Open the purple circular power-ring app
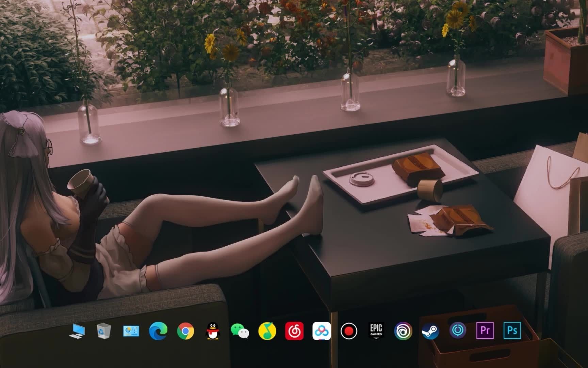This screenshot has width=588, height=368. (x=458, y=330)
